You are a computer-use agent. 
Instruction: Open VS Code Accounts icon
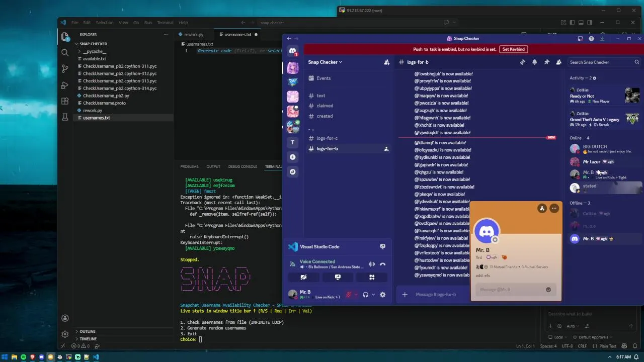65,318
